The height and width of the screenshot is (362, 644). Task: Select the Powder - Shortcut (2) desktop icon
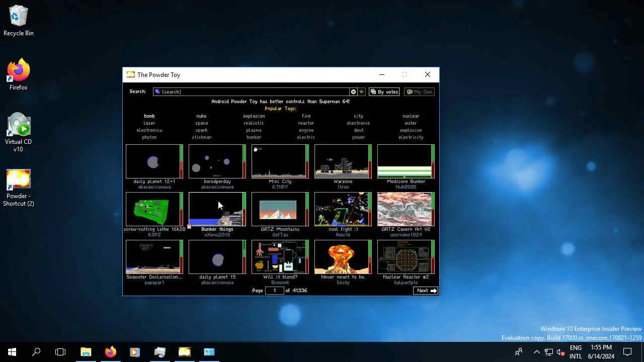19,188
